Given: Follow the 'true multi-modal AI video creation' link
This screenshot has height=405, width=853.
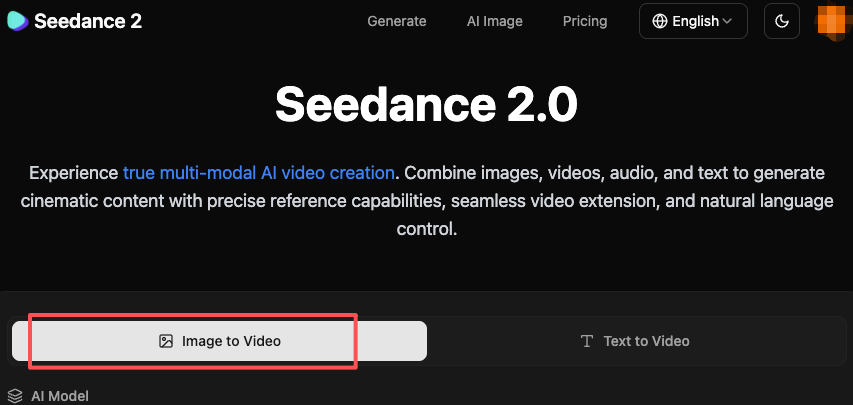Looking at the screenshot, I should coord(260,171).
